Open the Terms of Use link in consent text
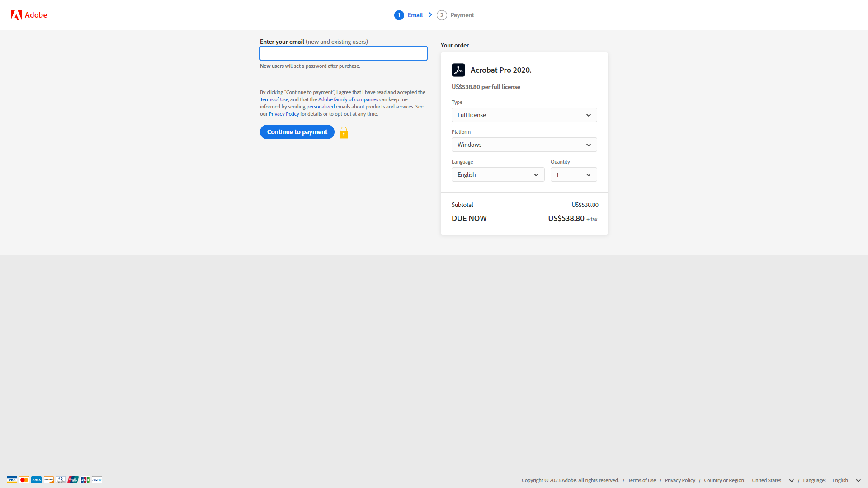Image resolution: width=868 pixels, height=488 pixels. point(274,99)
